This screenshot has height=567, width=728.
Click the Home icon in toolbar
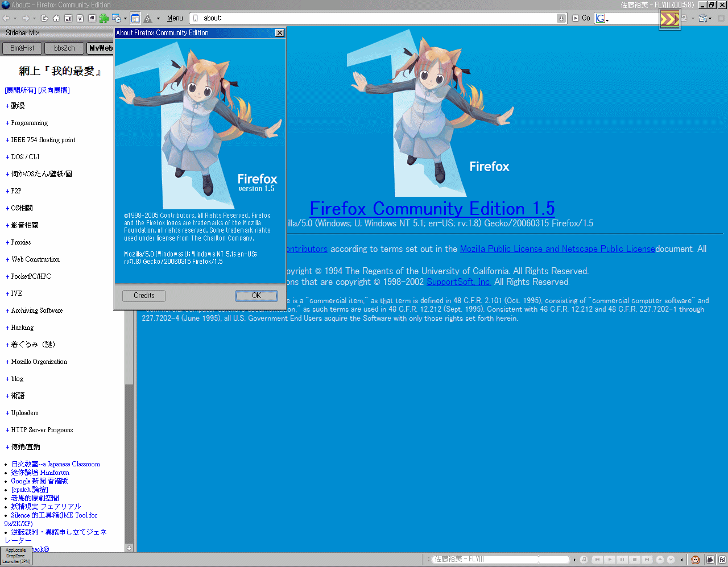tap(56, 18)
